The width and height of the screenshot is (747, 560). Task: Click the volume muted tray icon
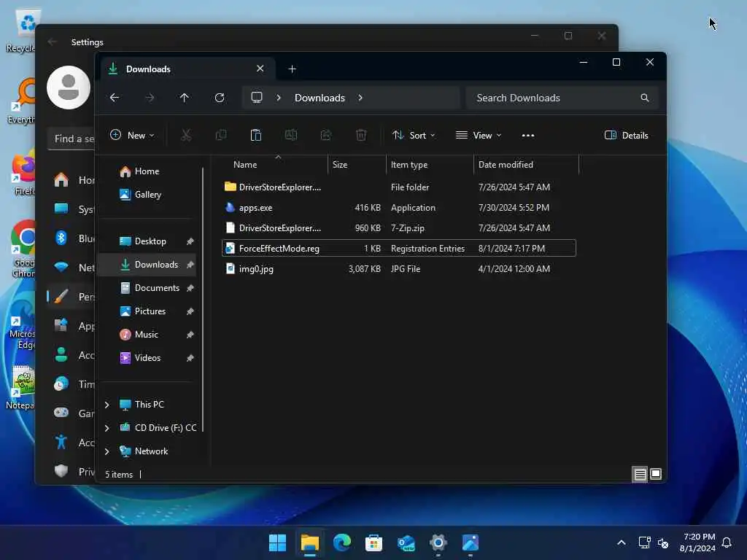pyautogui.click(x=663, y=542)
